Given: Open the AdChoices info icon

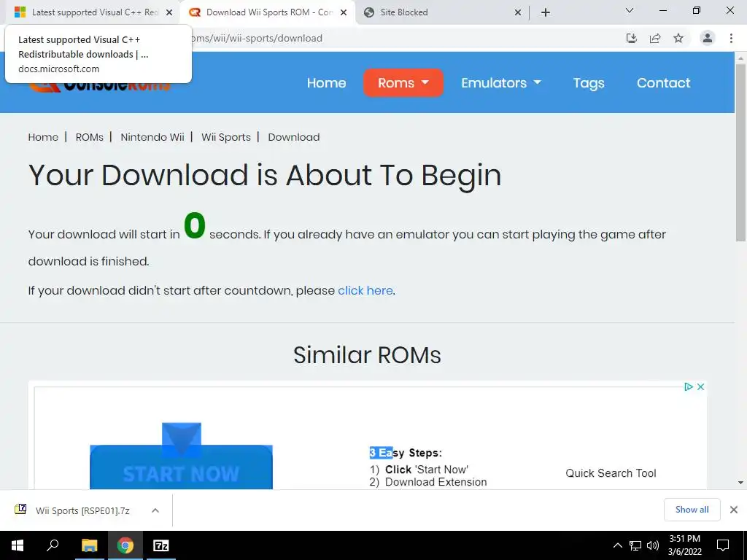Looking at the screenshot, I should click(x=689, y=386).
